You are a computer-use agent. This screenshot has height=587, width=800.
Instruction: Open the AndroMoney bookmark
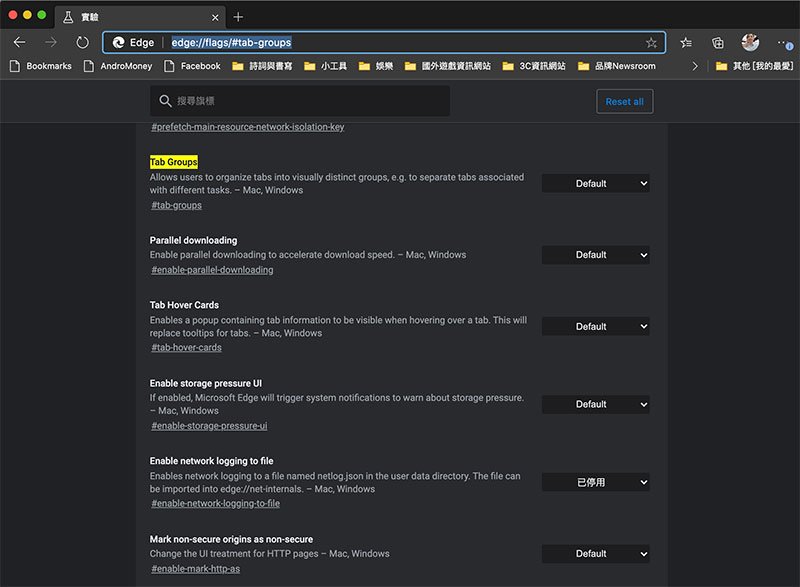(118, 66)
